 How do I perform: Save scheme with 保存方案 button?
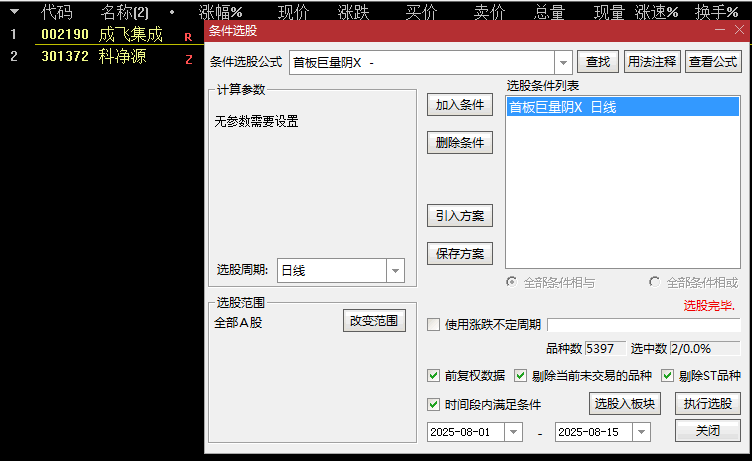click(x=459, y=253)
